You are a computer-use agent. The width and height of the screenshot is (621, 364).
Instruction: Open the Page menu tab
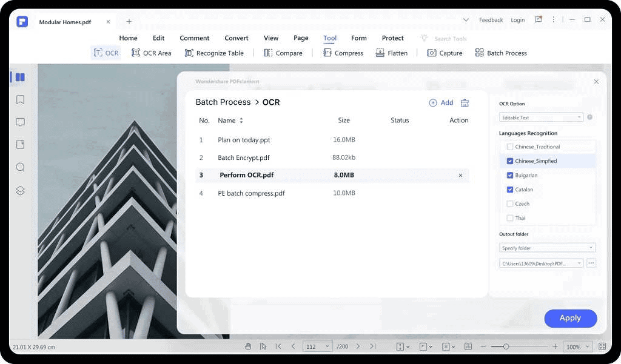click(301, 38)
